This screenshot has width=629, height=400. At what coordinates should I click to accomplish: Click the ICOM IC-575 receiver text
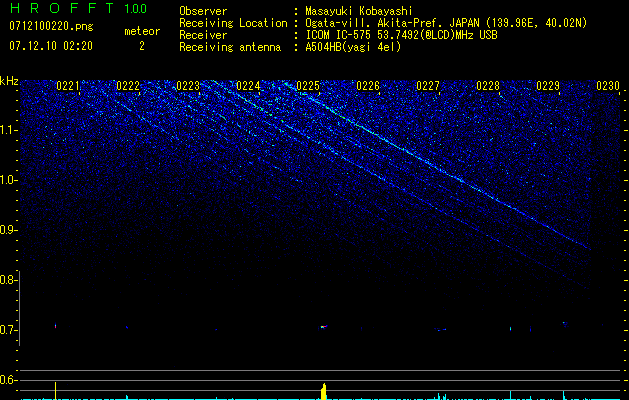tap(401, 35)
